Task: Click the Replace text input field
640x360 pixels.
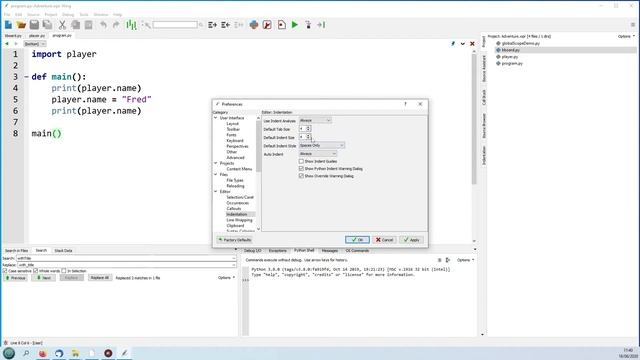Action: [x=126, y=265]
